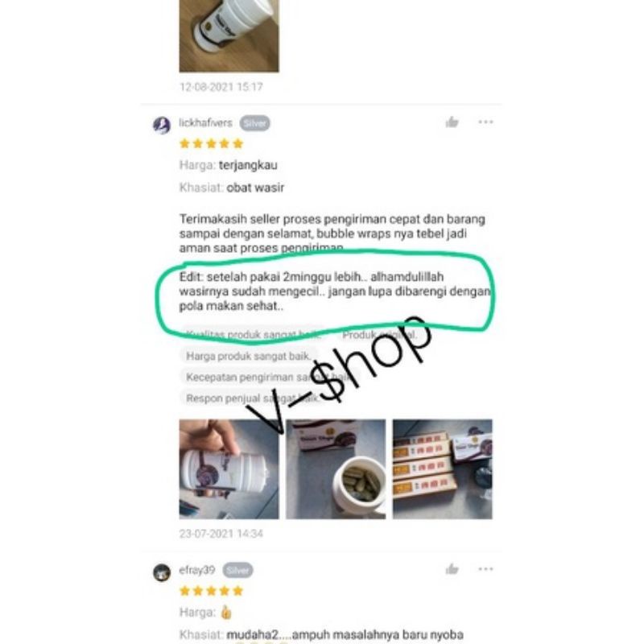This screenshot has width=644, height=644.
Task: Open more options for lickhafivers review
Action: (x=485, y=122)
